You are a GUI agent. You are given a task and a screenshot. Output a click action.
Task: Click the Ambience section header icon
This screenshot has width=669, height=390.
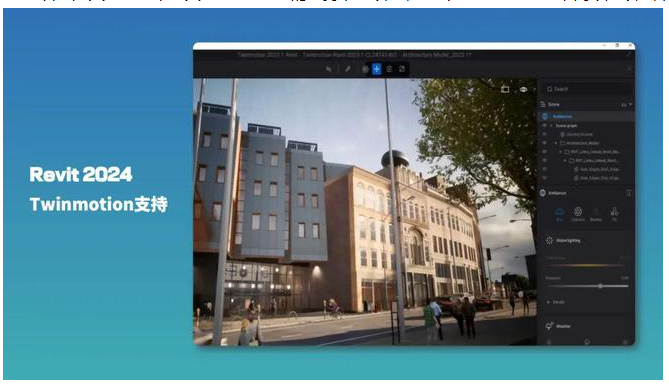click(543, 193)
